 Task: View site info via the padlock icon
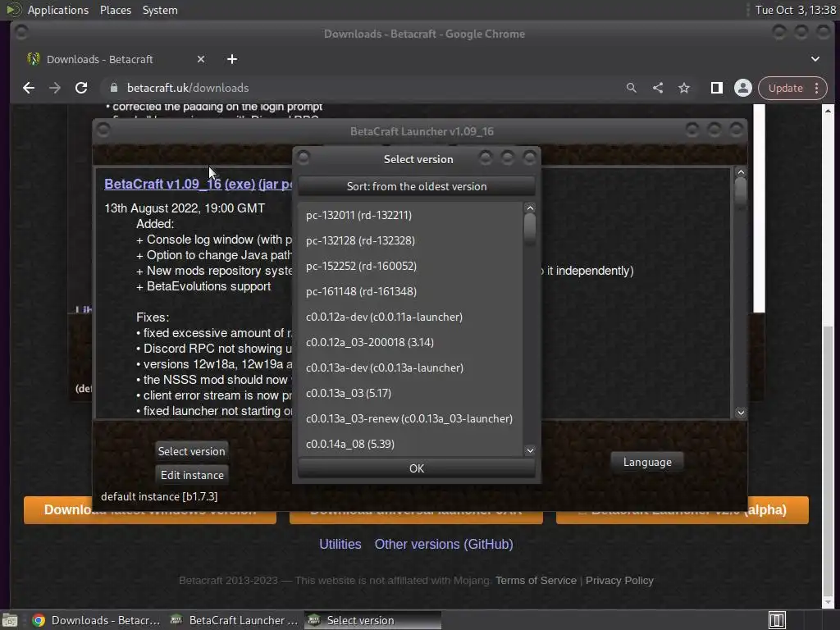[x=113, y=88]
